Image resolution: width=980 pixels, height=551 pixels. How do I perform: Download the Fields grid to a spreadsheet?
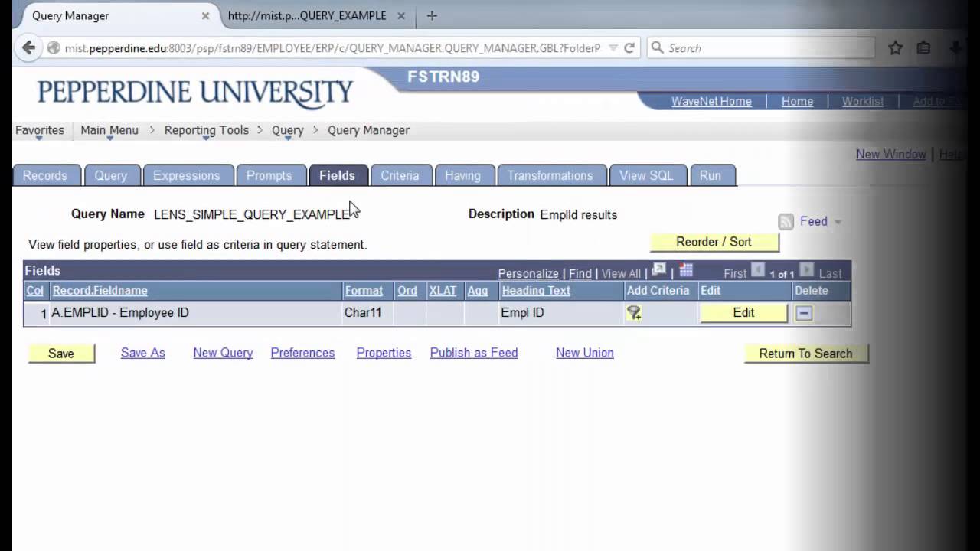(686, 271)
